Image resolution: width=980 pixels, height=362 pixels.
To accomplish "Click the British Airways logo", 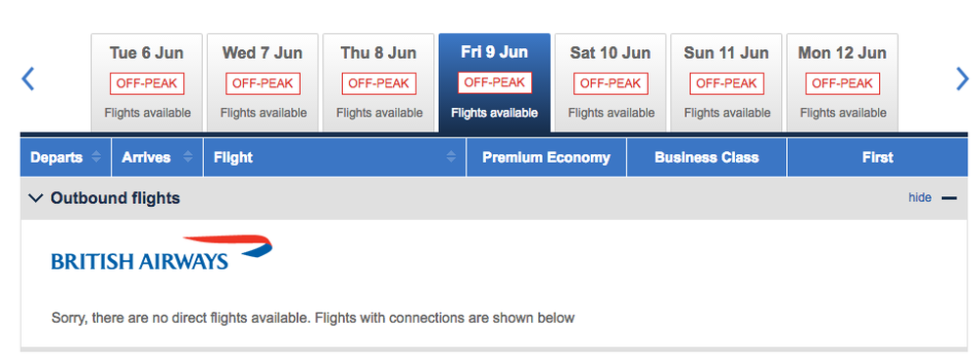I will tap(162, 252).
